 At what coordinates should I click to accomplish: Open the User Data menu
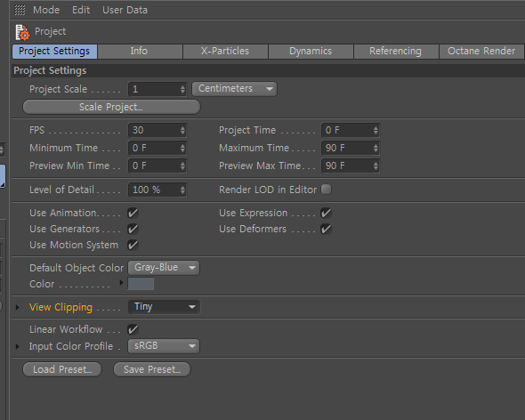(x=125, y=10)
